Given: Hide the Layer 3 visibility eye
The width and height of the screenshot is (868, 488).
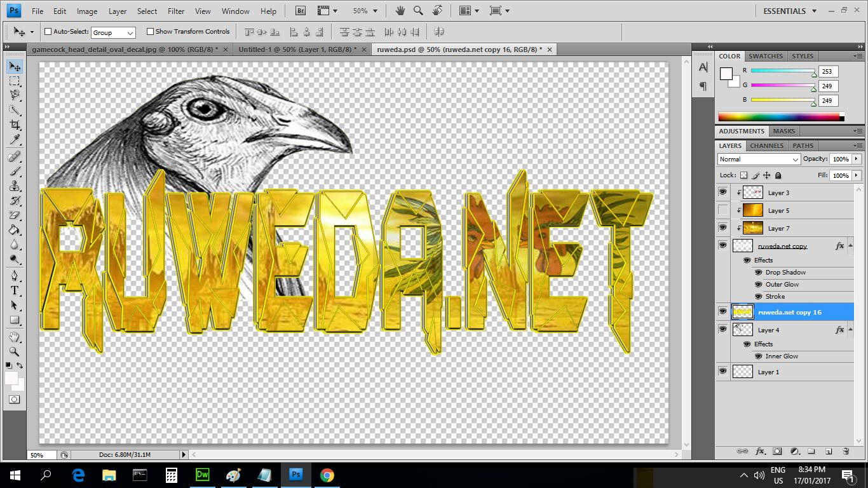Looking at the screenshot, I should (x=722, y=192).
